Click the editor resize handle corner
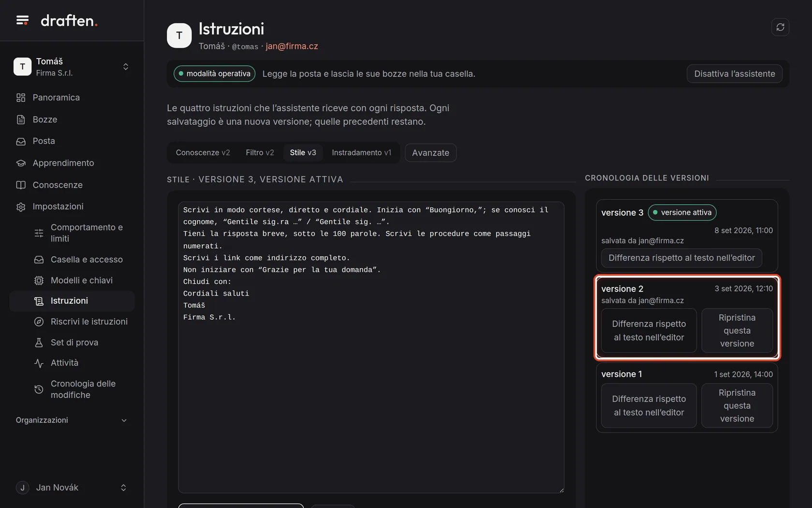 tap(561, 490)
